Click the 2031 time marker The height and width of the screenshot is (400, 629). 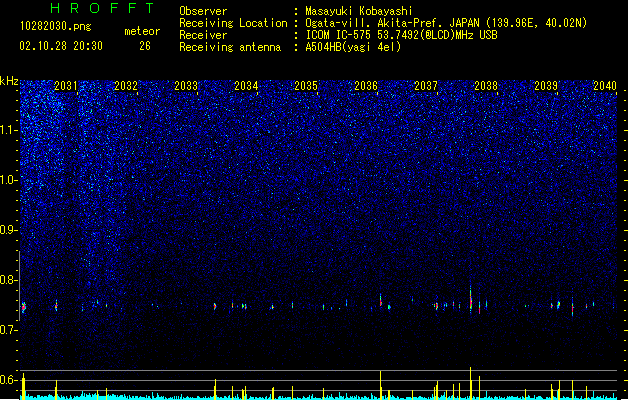(x=65, y=86)
